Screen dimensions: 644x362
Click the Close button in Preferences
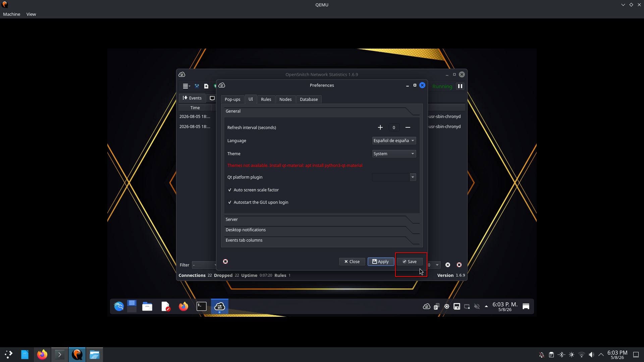tap(352, 261)
